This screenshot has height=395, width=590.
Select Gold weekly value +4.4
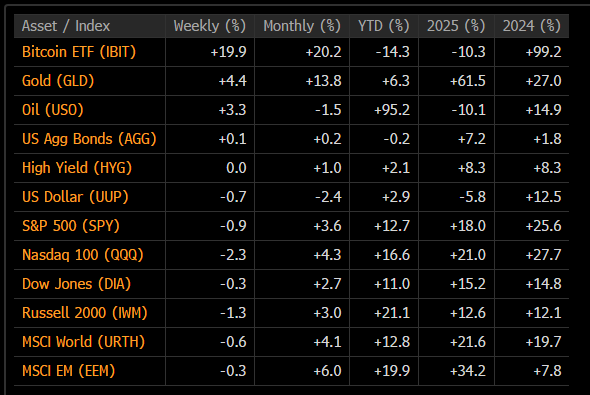[x=233, y=81]
